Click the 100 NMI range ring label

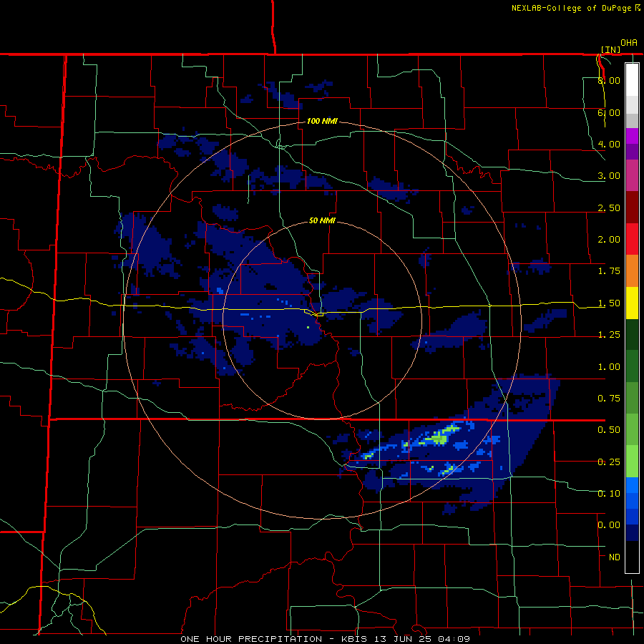pyautogui.click(x=322, y=121)
